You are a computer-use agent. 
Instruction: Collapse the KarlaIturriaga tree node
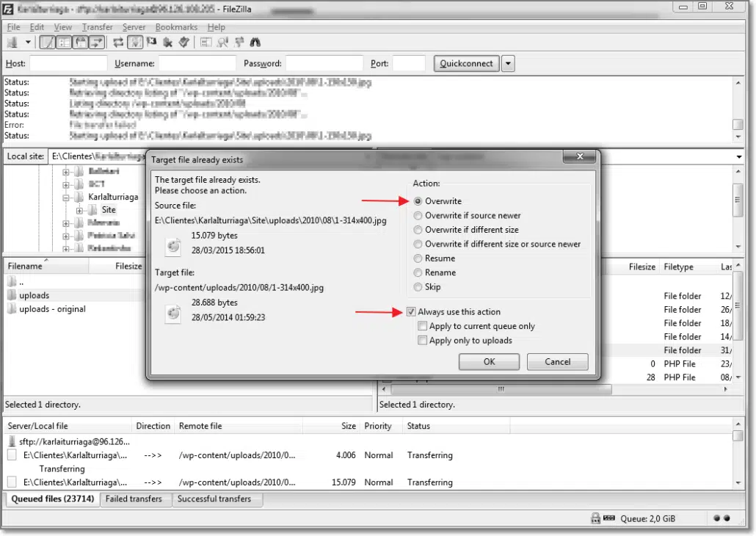point(66,198)
